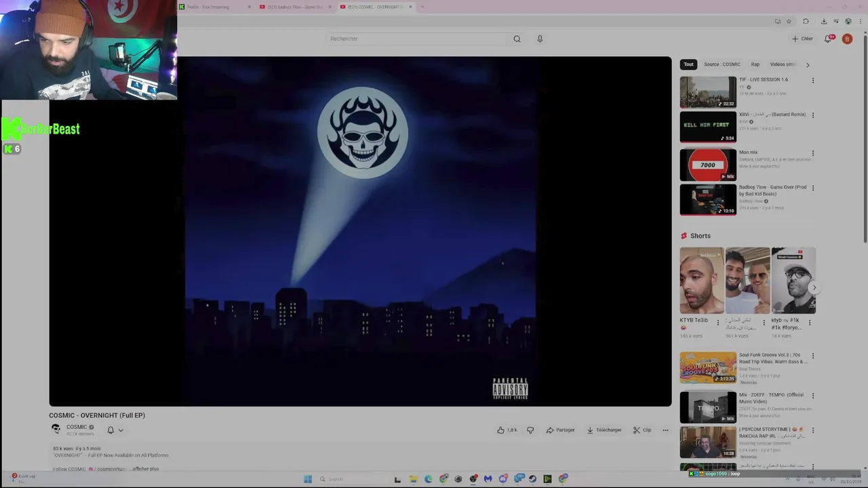Screen dimensions: 868x488
Task: Open browser three-dot menu
Action: point(859,21)
